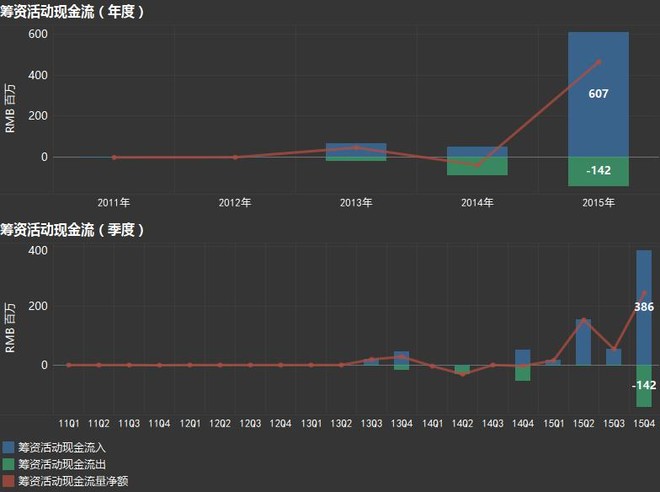This screenshot has height=492, width=660.
Task: Click chart title 筹资活动现金流（季度）
Action: tap(72, 230)
